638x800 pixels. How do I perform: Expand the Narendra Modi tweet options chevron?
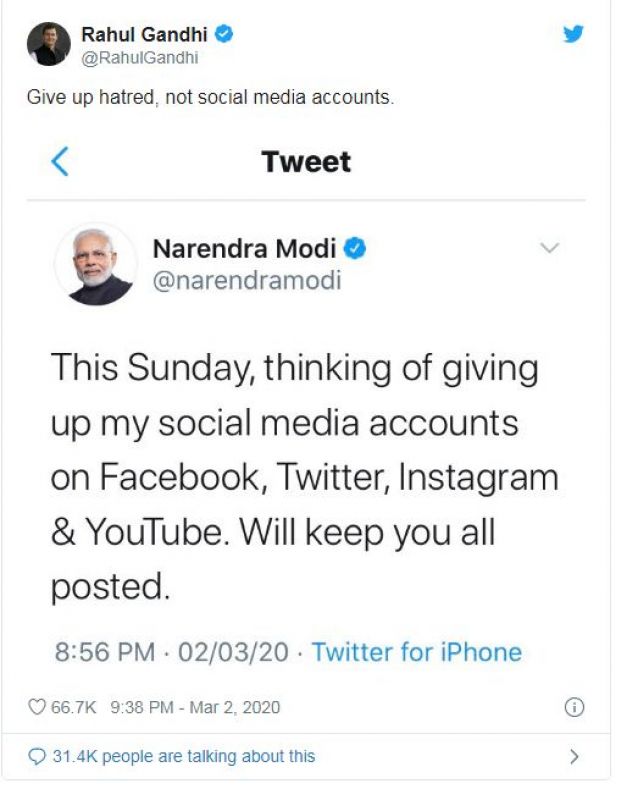point(549,247)
